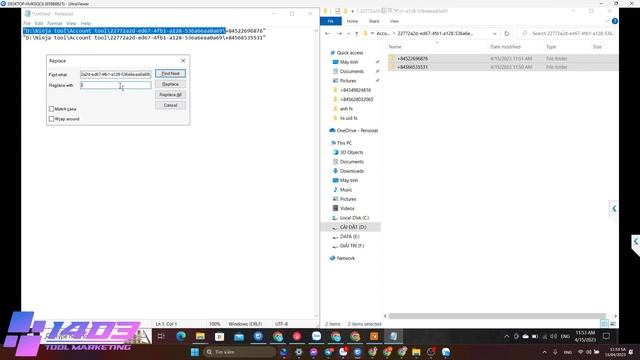
Task: Open Notepad Edit menu
Action: pyautogui.click(x=39, y=23)
